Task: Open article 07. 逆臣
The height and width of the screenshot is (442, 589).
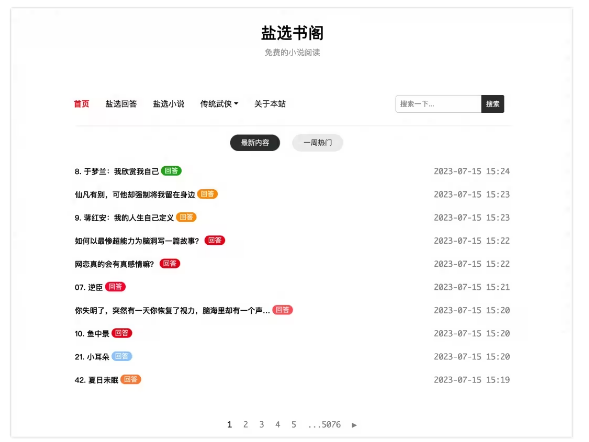Action: [x=89, y=287]
